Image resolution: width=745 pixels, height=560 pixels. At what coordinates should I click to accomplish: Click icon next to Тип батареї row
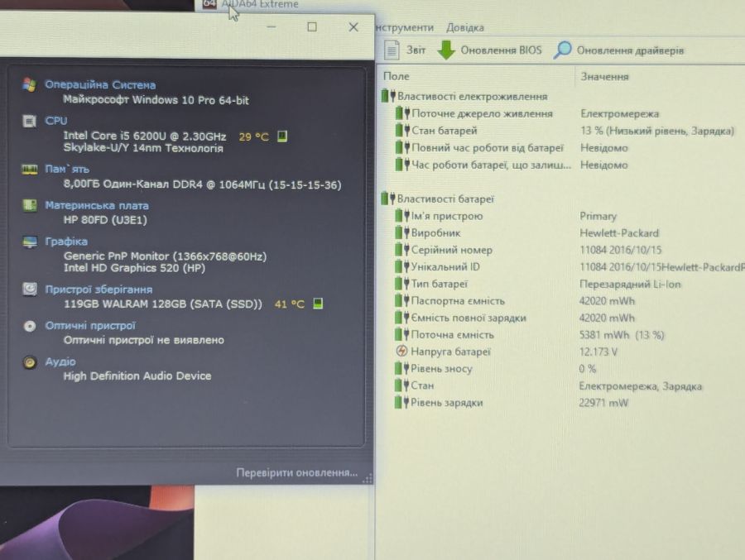(402, 284)
